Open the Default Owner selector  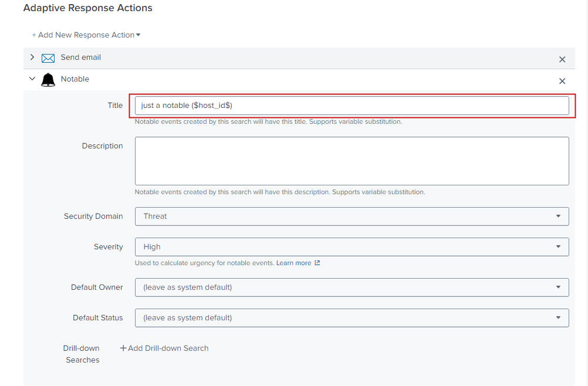352,287
